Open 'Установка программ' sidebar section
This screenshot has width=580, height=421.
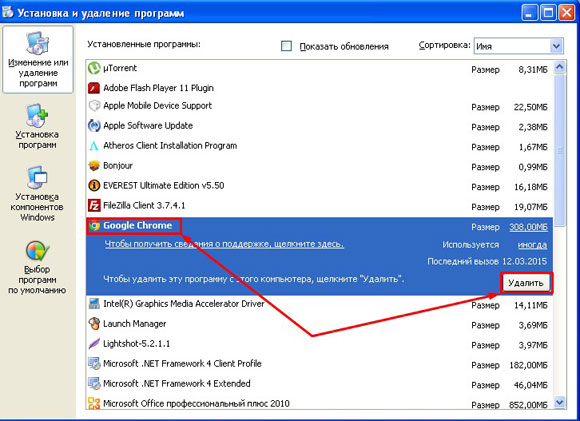click(x=37, y=127)
